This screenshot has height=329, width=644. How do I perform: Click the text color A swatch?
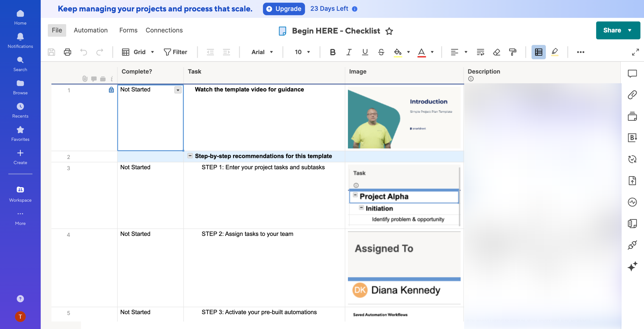pos(422,52)
